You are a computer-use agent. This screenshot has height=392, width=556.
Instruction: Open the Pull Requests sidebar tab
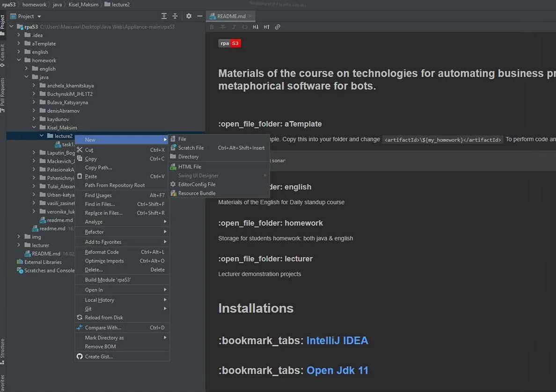pyautogui.click(x=2, y=94)
